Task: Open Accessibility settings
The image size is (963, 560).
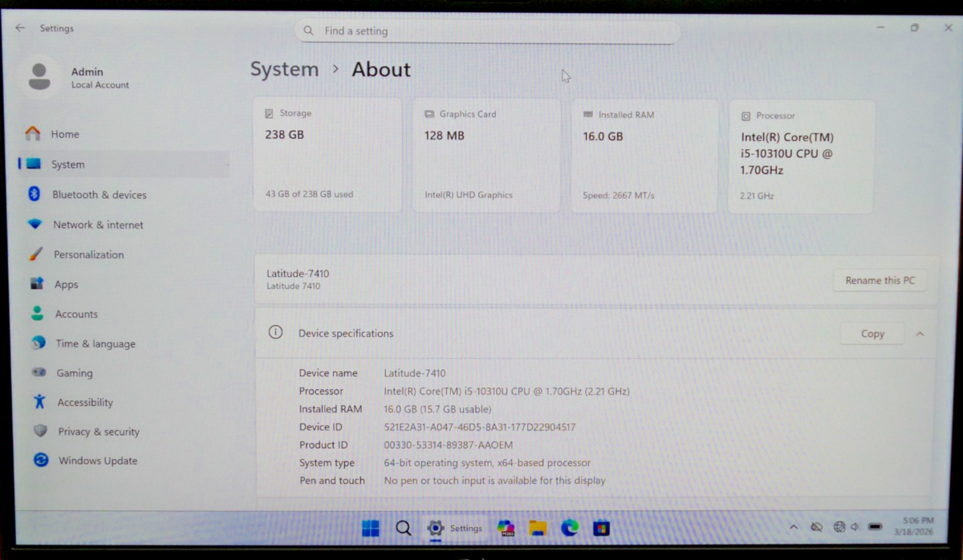Action: point(84,402)
